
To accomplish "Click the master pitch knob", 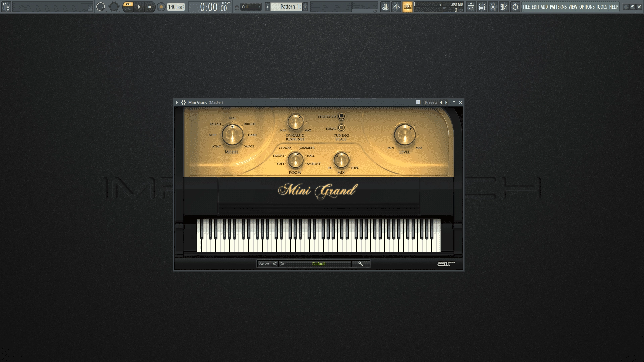I will (114, 7).
